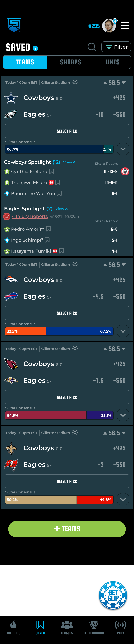
Task: Expand the 32.5% consensus chevron
Action: click(123, 331)
